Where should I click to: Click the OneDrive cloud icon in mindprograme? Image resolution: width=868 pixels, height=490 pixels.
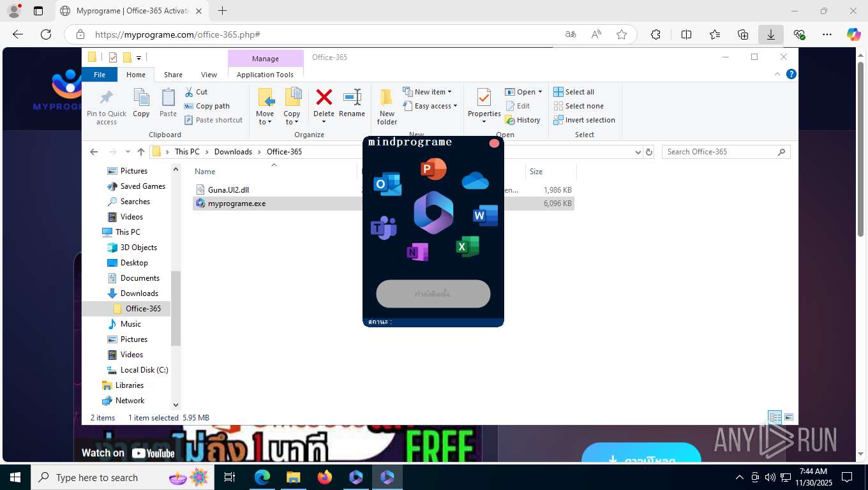475,181
